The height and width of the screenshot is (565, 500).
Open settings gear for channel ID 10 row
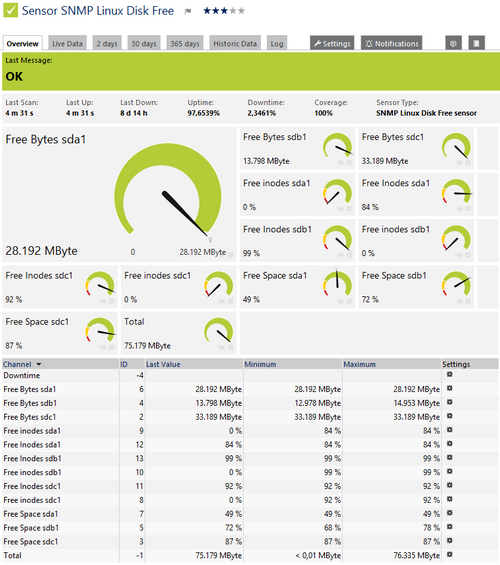(x=450, y=472)
